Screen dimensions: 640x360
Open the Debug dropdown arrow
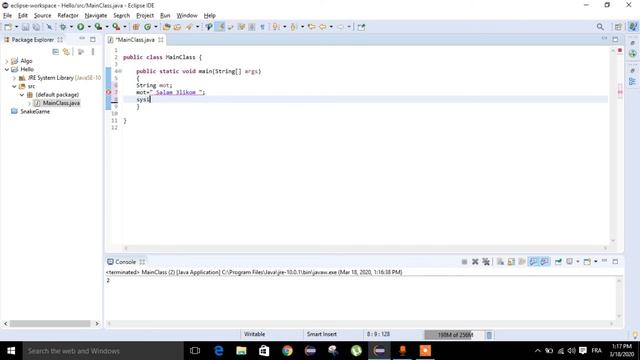point(71,27)
